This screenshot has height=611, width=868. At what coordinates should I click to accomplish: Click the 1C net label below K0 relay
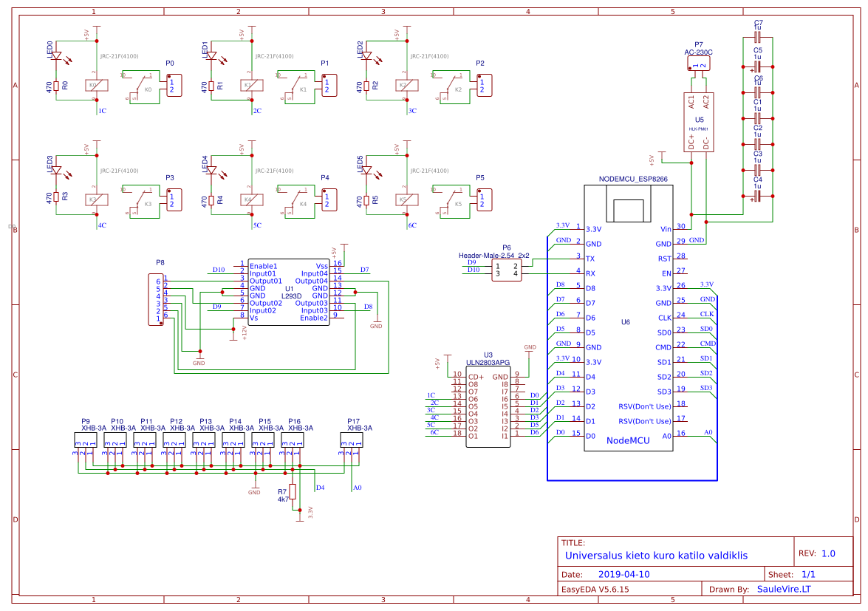(x=102, y=111)
